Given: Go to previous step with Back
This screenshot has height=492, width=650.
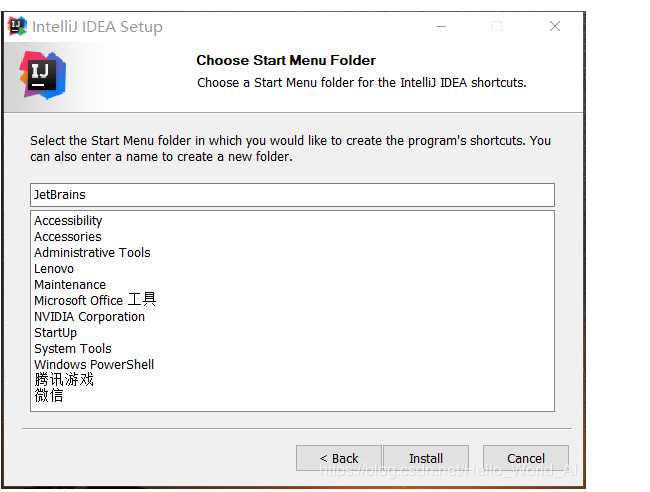Looking at the screenshot, I should tap(339, 458).
